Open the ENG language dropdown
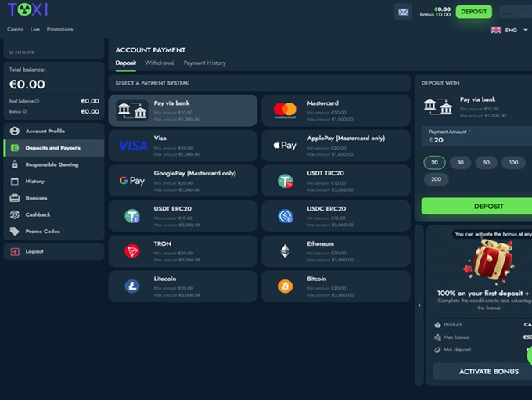The width and height of the screenshot is (532, 400). click(505, 30)
